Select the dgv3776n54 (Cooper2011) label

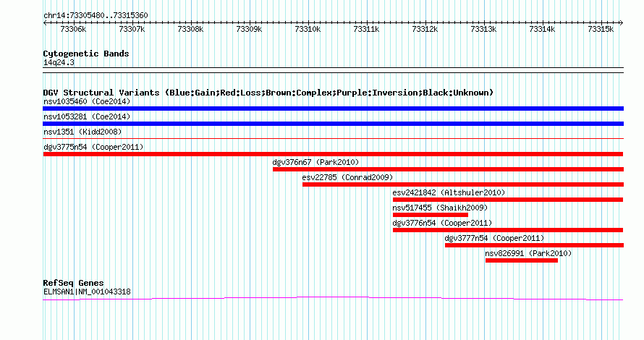(x=442, y=223)
